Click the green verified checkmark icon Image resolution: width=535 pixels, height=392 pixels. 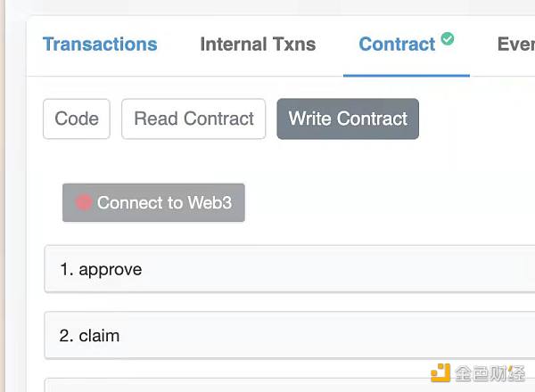point(448,38)
